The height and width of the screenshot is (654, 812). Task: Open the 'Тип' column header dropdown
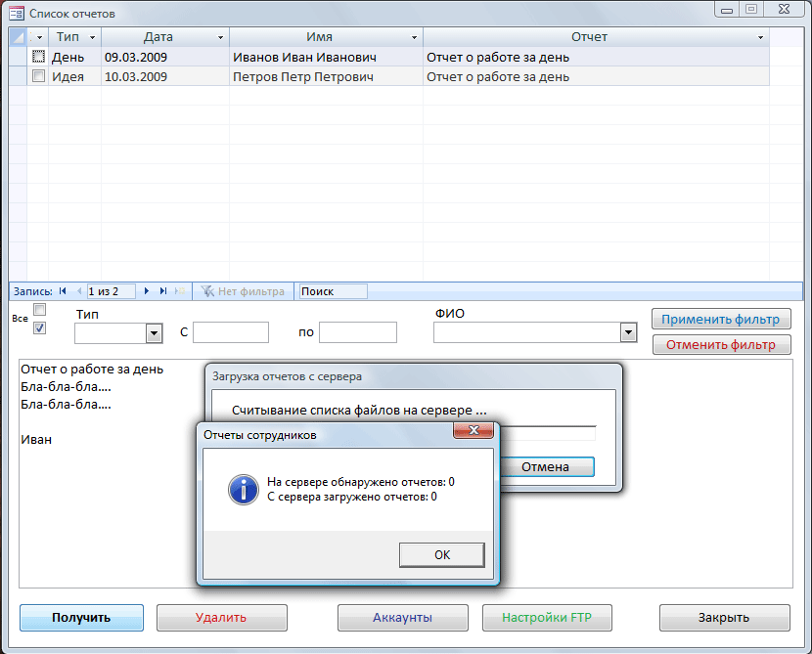pos(92,38)
